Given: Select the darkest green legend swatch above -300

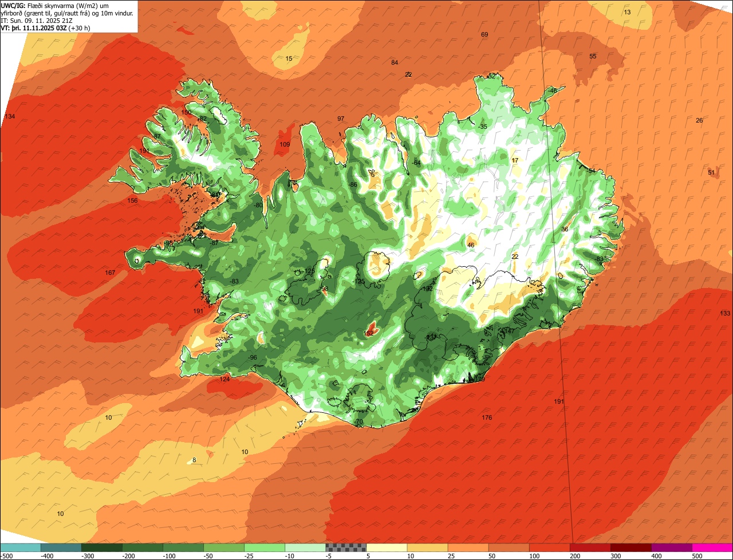Looking at the screenshot, I should click(x=101, y=547).
